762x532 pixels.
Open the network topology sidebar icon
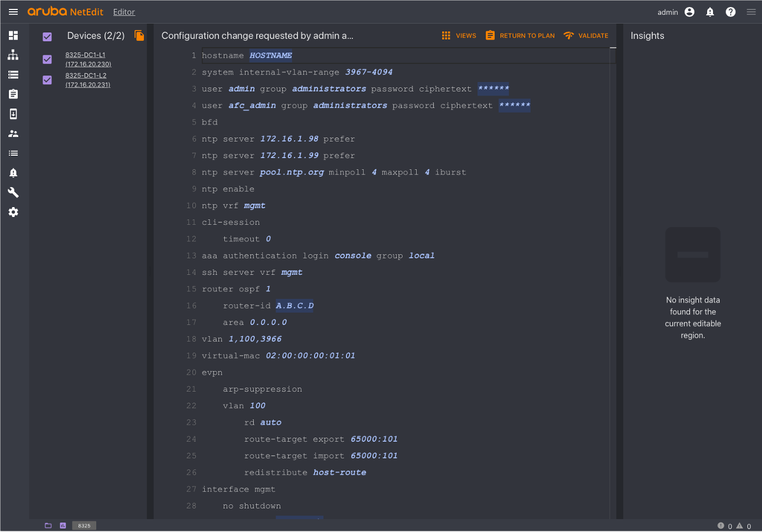coord(14,55)
